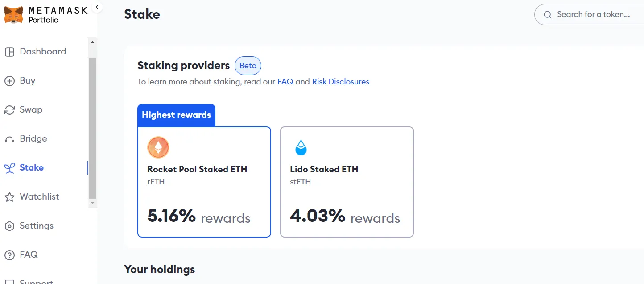Open the Risk Disclosures link

341,82
